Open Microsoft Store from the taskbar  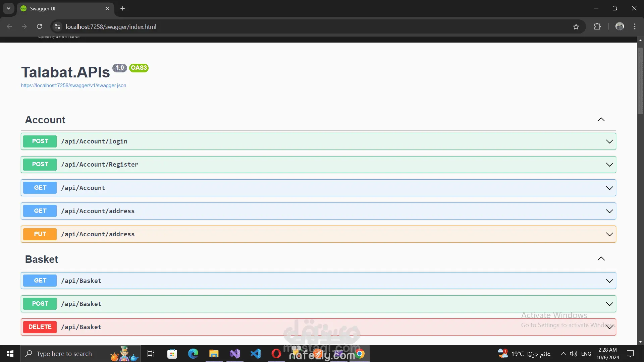click(172, 354)
